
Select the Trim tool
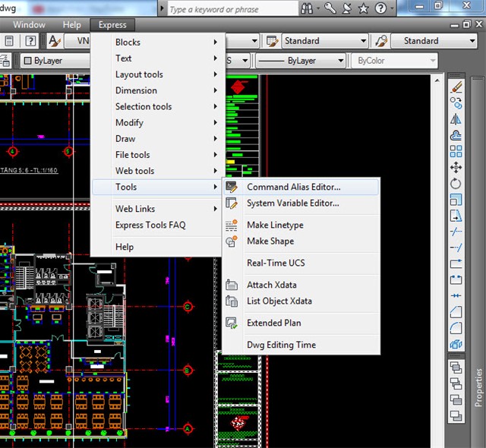tap(456, 232)
